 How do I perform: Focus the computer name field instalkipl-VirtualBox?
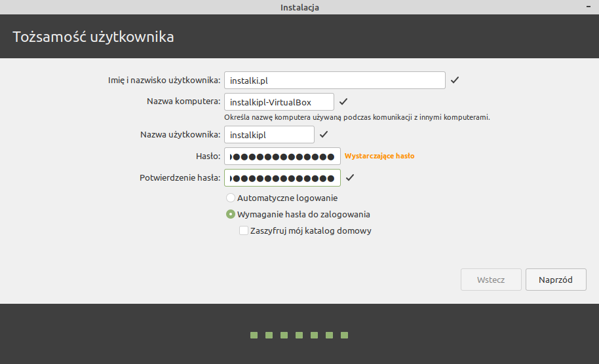coord(279,102)
